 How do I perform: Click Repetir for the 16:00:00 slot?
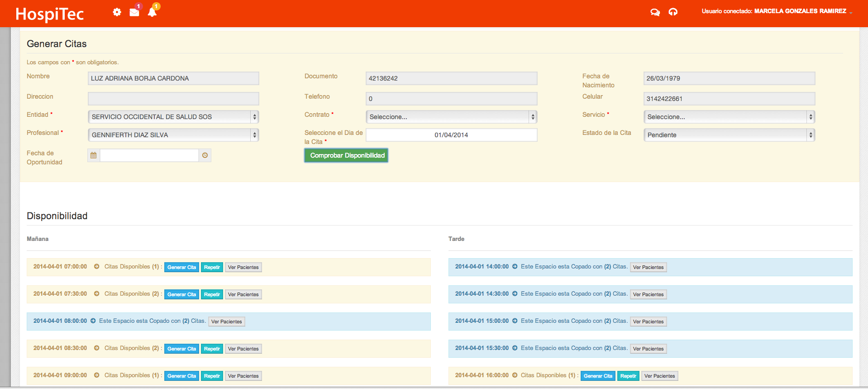click(x=628, y=376)
